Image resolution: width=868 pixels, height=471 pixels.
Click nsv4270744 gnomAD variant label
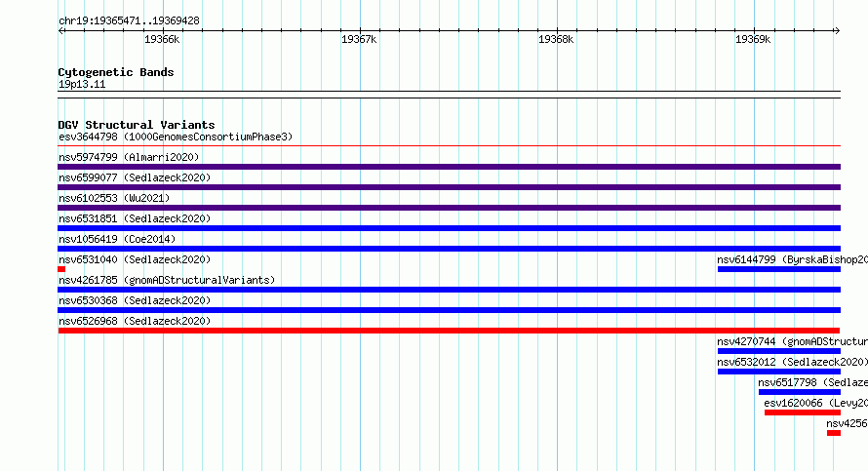click(x=792, y=341)
